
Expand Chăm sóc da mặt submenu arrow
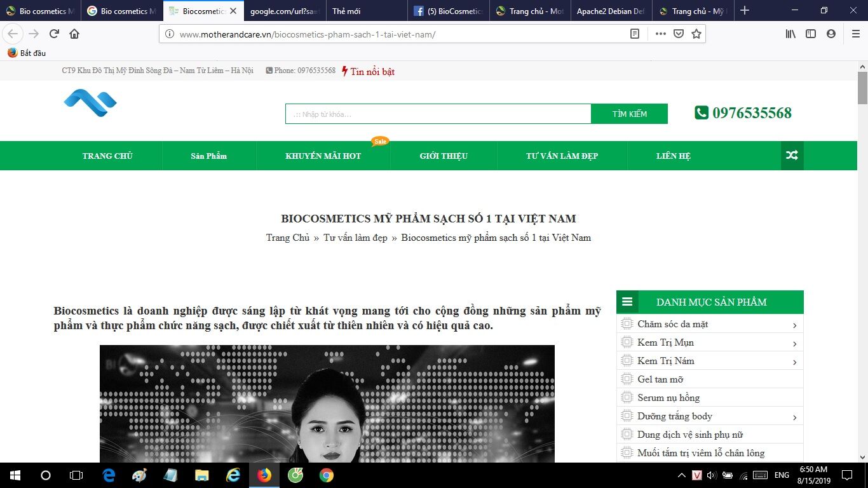[x=795, y=325]
